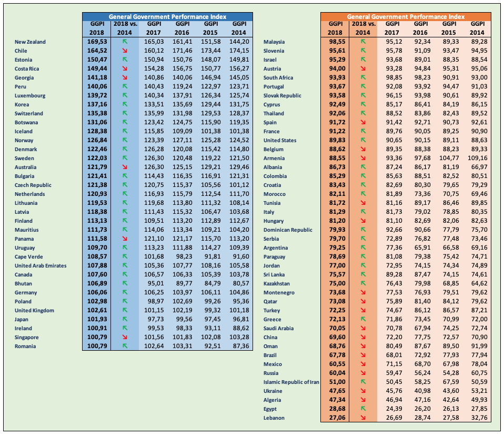Click the 2014 value 87,36 for Romania
The image size is (504, 435).
(241, 346)
